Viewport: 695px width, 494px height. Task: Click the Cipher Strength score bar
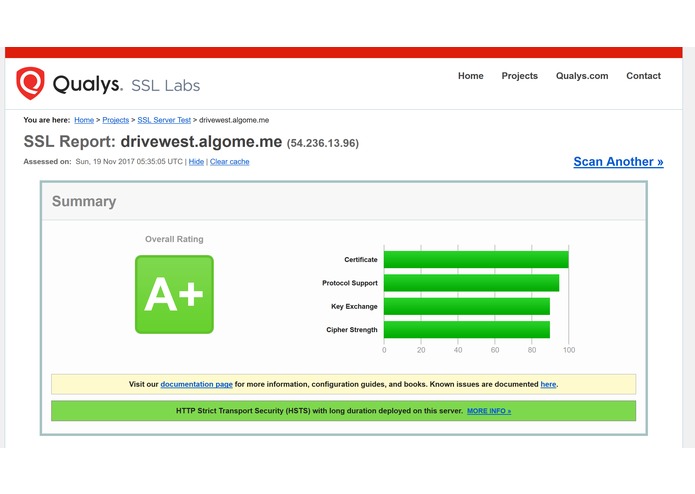click(x=467, y=330)
